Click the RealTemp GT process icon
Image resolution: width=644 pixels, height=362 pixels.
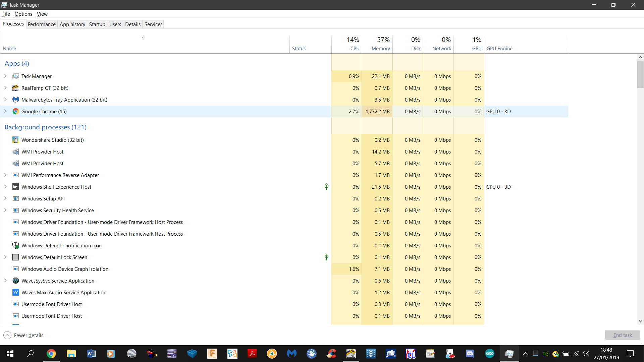(15, 88)
